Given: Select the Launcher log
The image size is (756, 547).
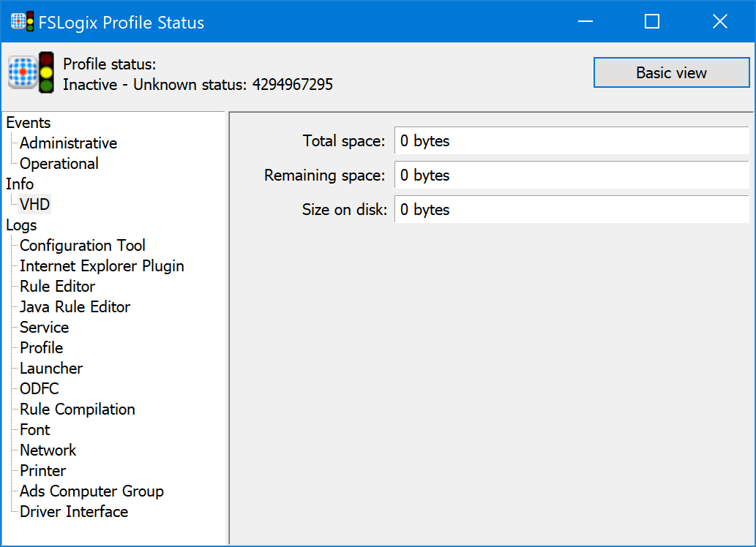Looking at the screenshot, I should tap(50, 368).
